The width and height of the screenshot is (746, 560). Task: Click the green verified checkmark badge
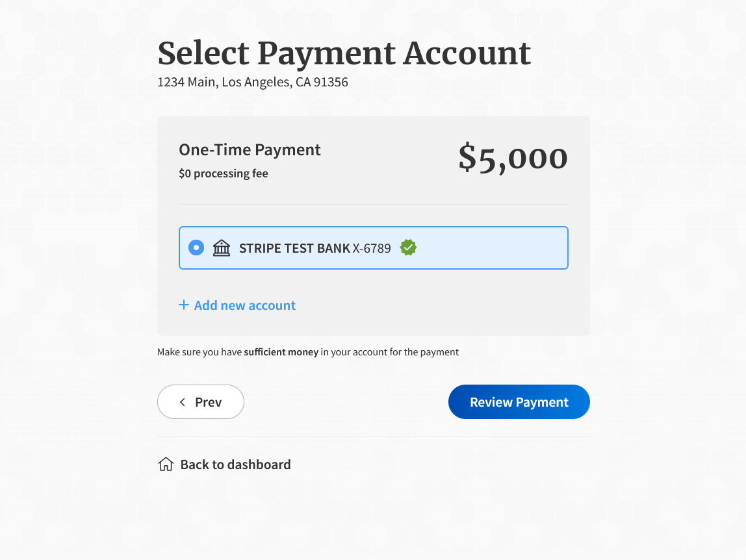[408, 248]
